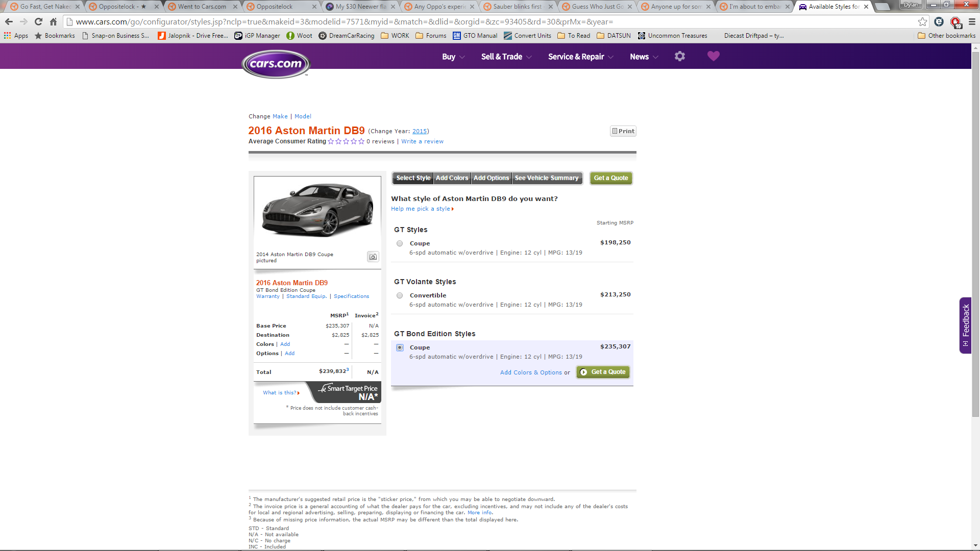Switch to Add Options step tab
The height and width of the screenshot is (551, 980).
[491, 178]
